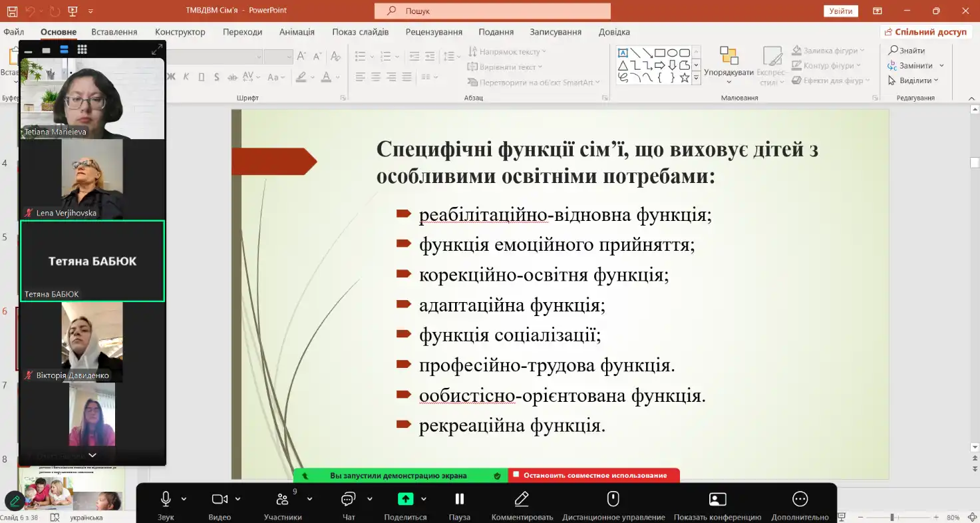Click Показать конференцию icon

(717, 499)
